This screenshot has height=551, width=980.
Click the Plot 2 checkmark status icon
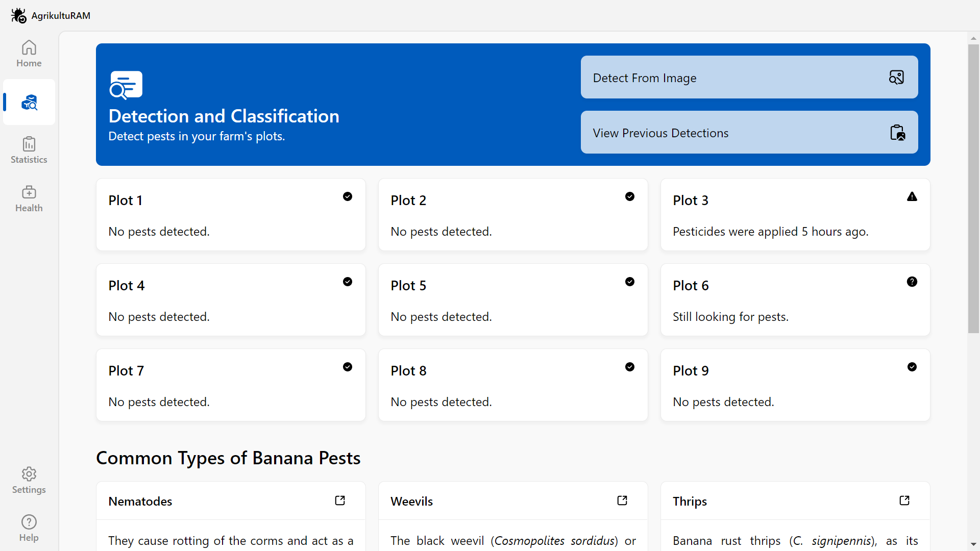coord(630,197)
